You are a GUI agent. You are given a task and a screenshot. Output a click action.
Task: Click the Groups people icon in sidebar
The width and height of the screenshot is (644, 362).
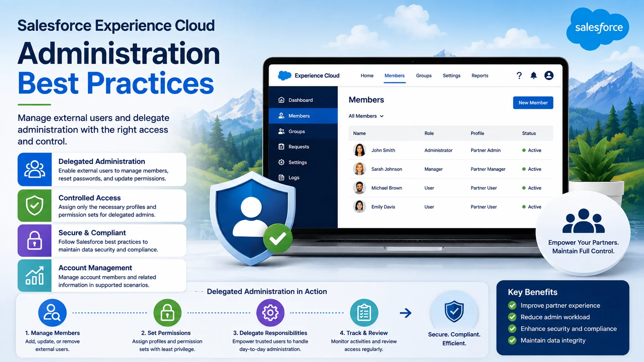pyautogui.click(x=282, y=131)
